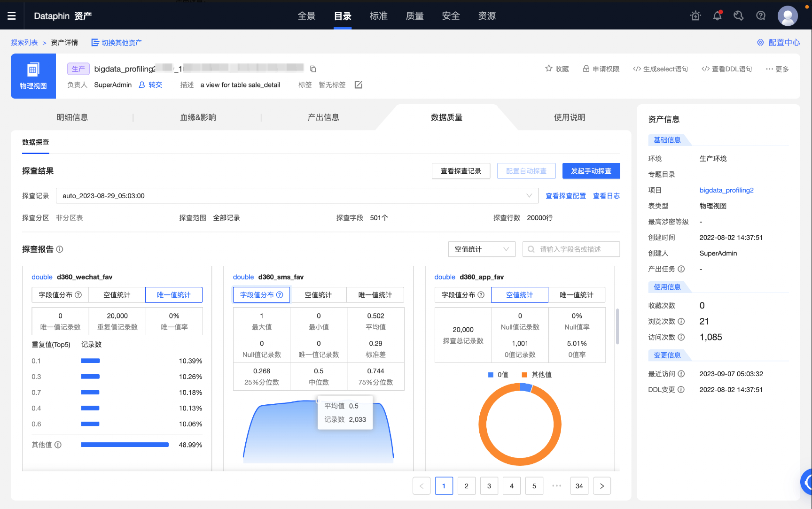This screenshot has width=812, height=509.
Task: Click the history clock icon in top bar
Action: pyautogui.click(x=739, y=15)
